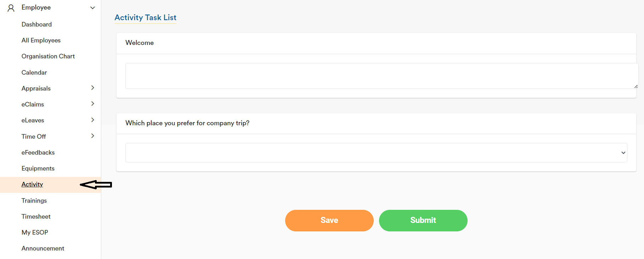Navigate to Equipments page
Viewport: 644px width, 259px height.
click(38, 168)
